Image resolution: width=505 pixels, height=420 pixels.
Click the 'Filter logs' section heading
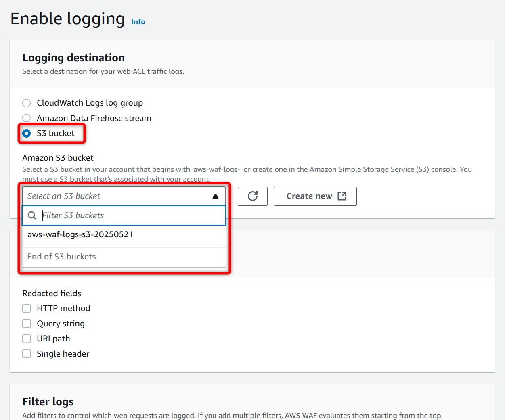tap(48, 402)
